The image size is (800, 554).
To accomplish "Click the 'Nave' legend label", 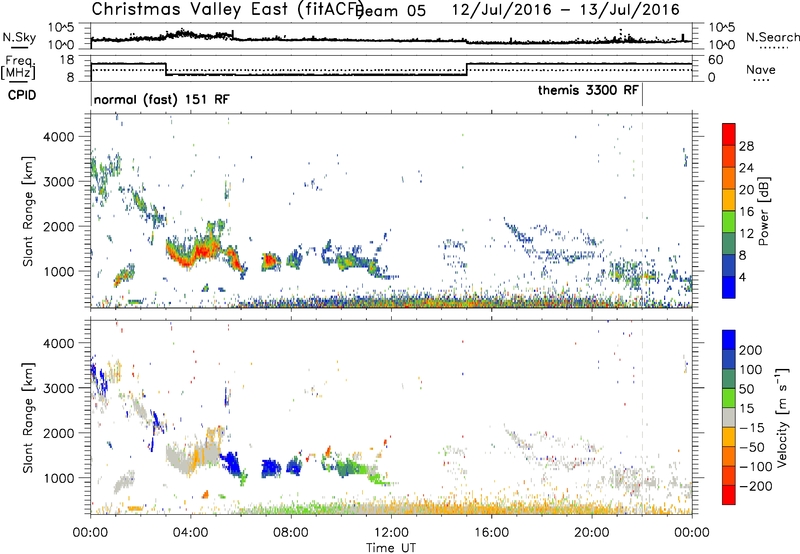I will pos(760,69).
